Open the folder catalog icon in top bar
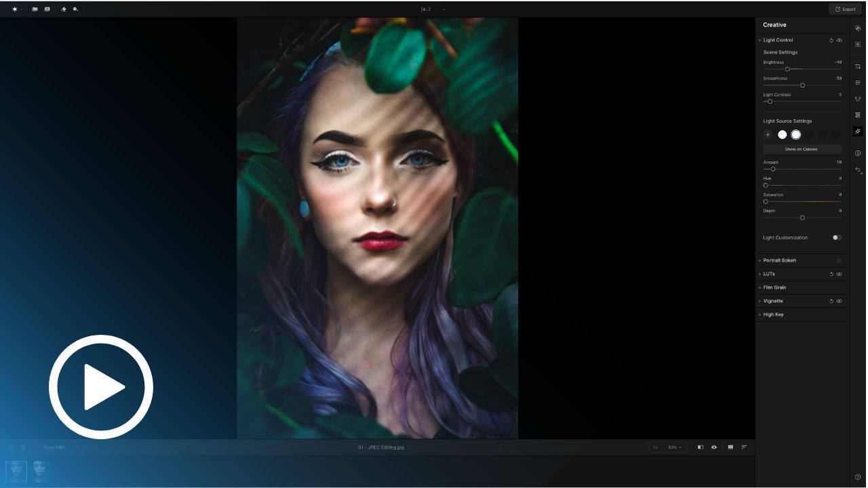Viewport: 868px width, 488px height. pos(35,9)
